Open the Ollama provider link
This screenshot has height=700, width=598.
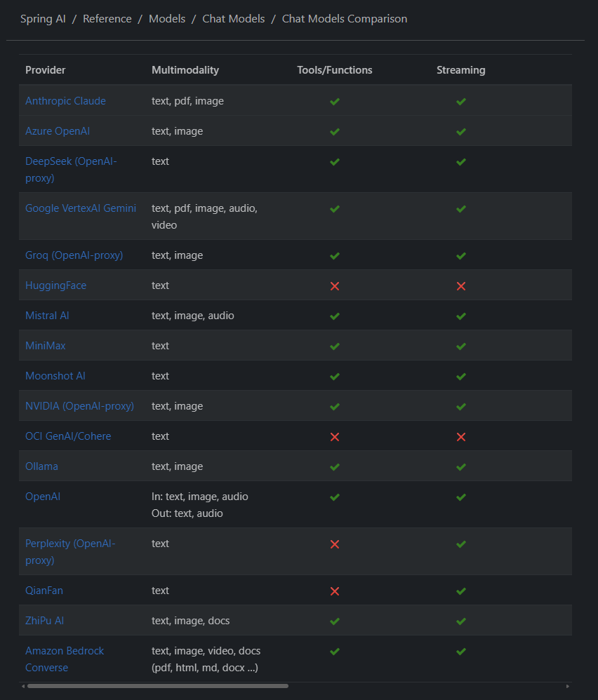click(x=41, y=466)
